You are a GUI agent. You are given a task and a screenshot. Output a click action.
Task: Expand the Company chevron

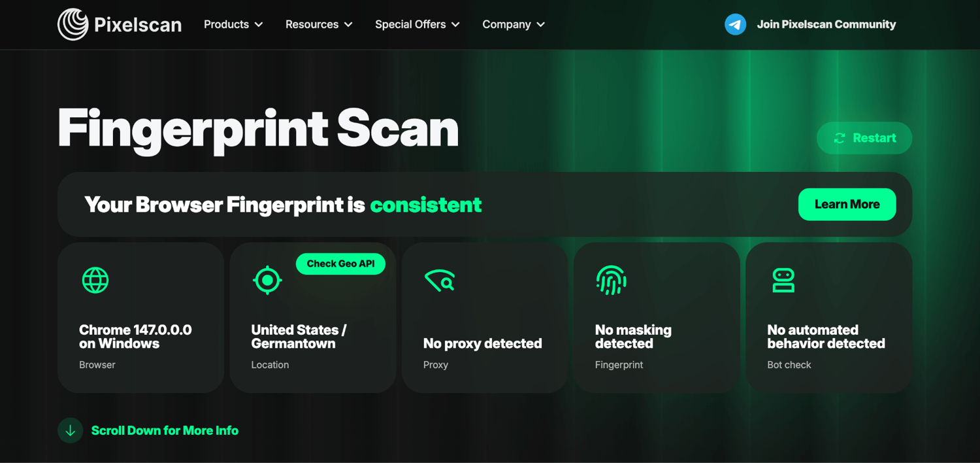coord(540,24)
